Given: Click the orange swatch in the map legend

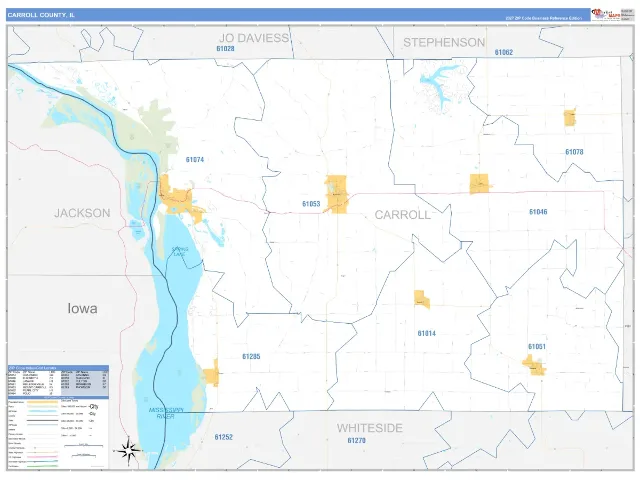Looking at the screenshot, I should click(x=42, y=402).
